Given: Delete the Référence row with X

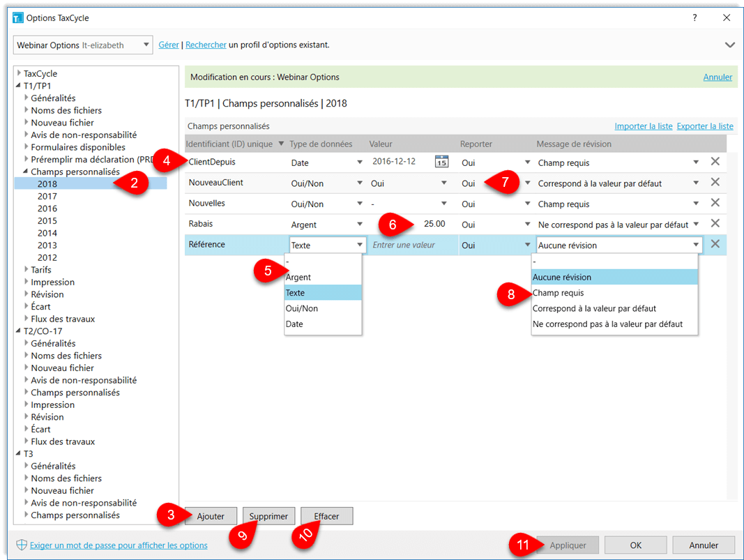Looking at the screenshot, I should point(715,244).
